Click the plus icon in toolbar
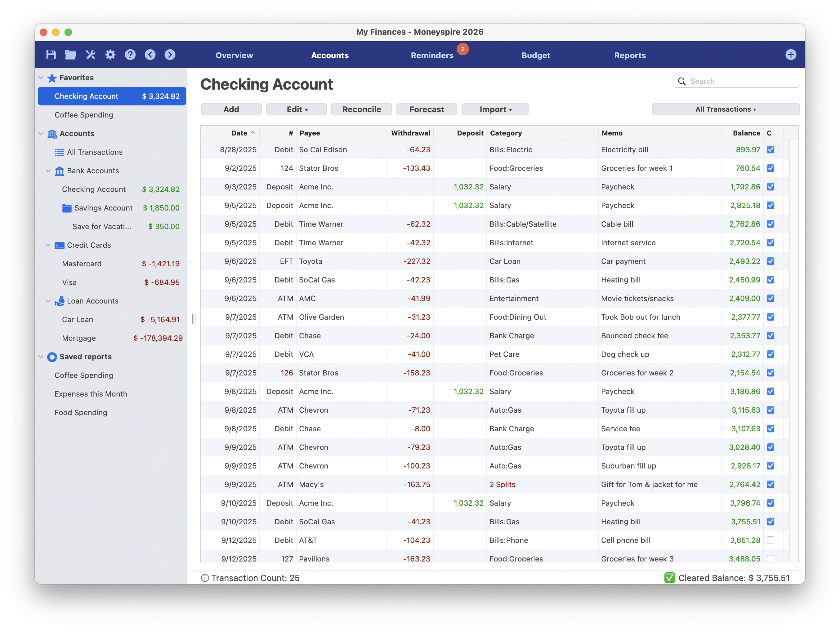Image resolution: width=840 pixels, height=630 pixels. pyautogui.click(x=790, y=55)
